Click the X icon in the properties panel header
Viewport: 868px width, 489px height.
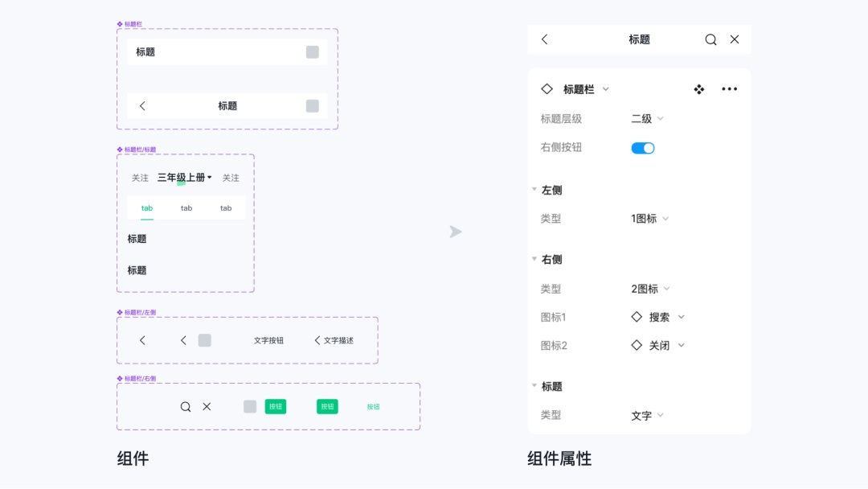pyautogui.click(x=735, y=39)
